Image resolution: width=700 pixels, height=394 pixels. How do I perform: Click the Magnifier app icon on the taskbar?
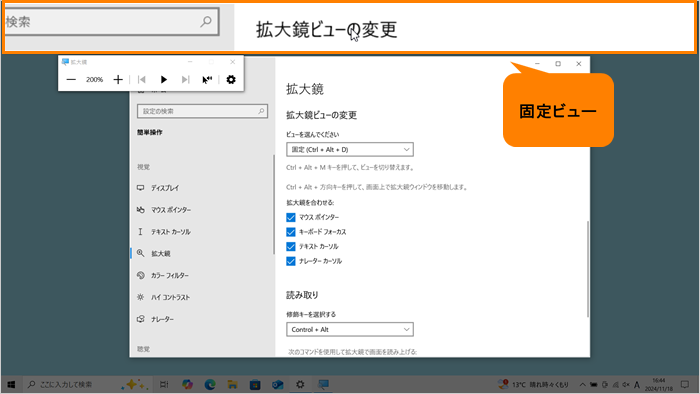coord(323,384)
